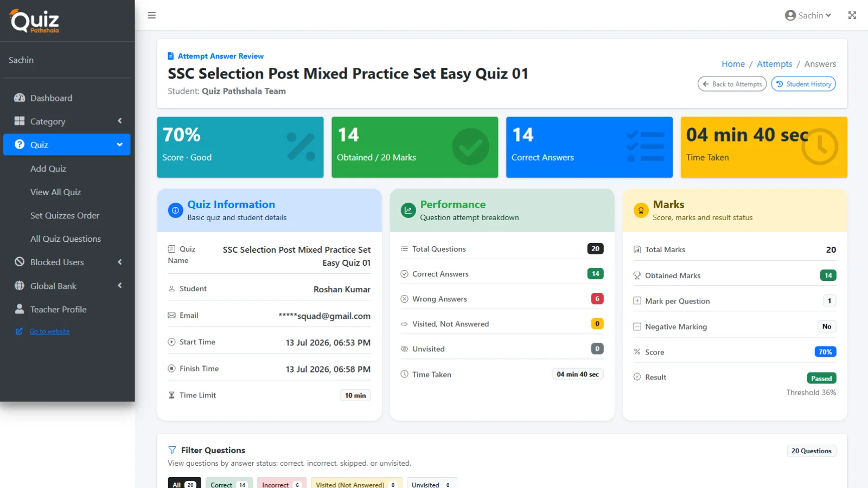Click the external link icon by Go to website

(19, 331)
